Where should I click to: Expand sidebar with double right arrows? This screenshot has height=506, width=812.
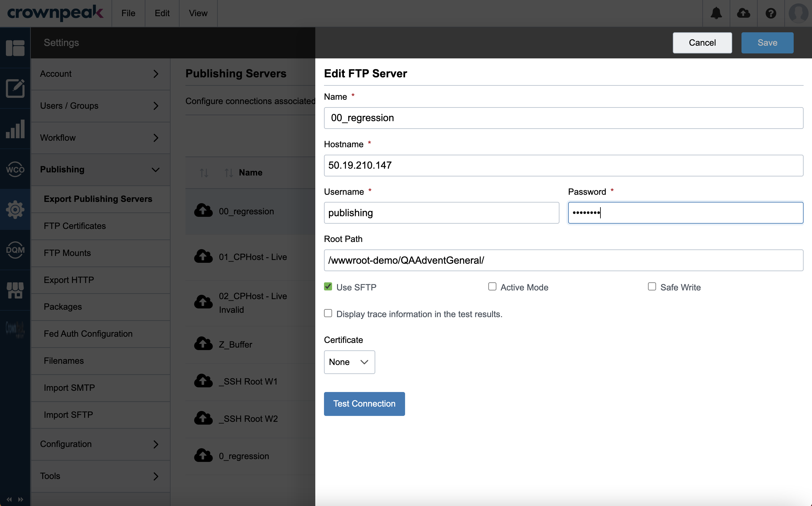click(21, 499)
